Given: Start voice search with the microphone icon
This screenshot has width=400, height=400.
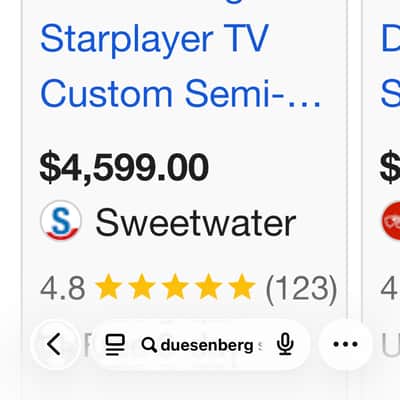Looking at the screenshot, I should (285, 345).
